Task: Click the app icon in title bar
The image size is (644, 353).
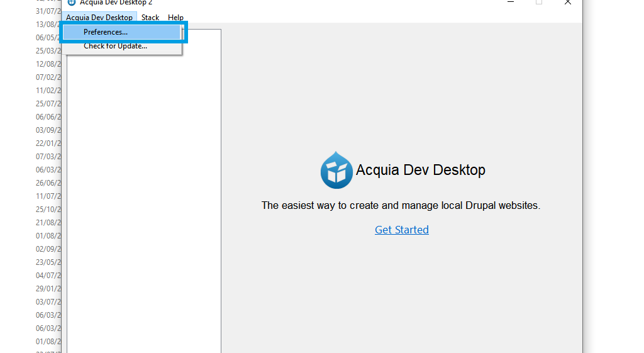Action: pyautogui.click(x=72, y=3)
